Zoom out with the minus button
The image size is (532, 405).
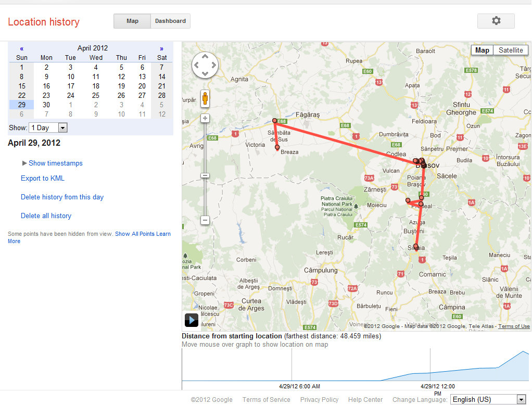(205, 220)
